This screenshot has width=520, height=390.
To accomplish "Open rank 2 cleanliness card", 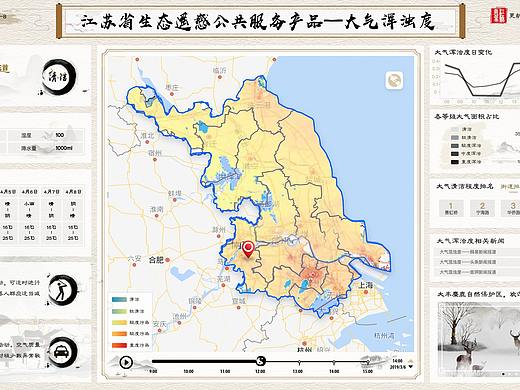I will click(x=482, y=208).
